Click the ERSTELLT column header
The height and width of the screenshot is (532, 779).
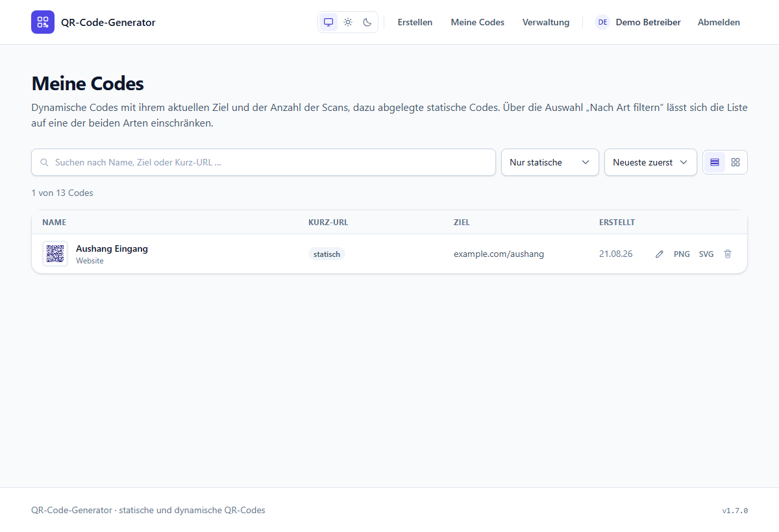pos(617,223)
